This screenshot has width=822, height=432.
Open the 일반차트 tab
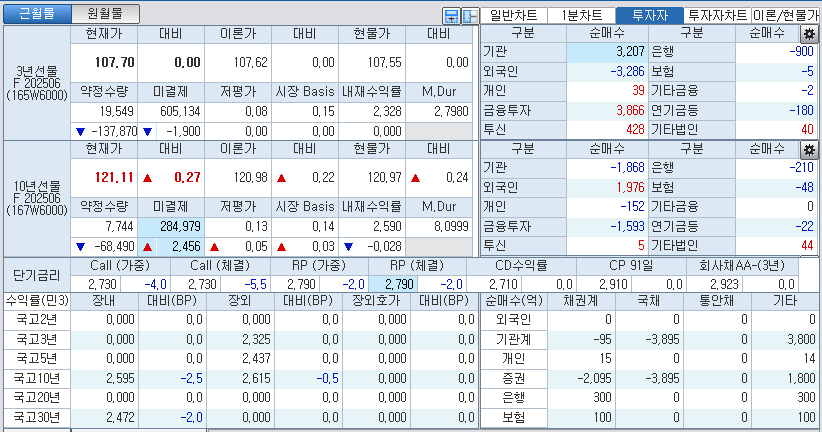tap(513, 15)
